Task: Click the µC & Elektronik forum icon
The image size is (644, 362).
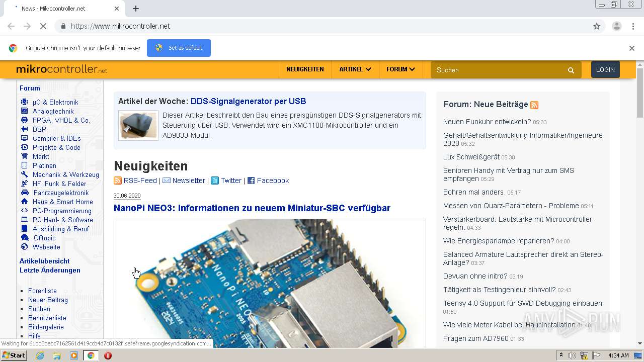Action: pyautogui.click(x=24, y=102)
